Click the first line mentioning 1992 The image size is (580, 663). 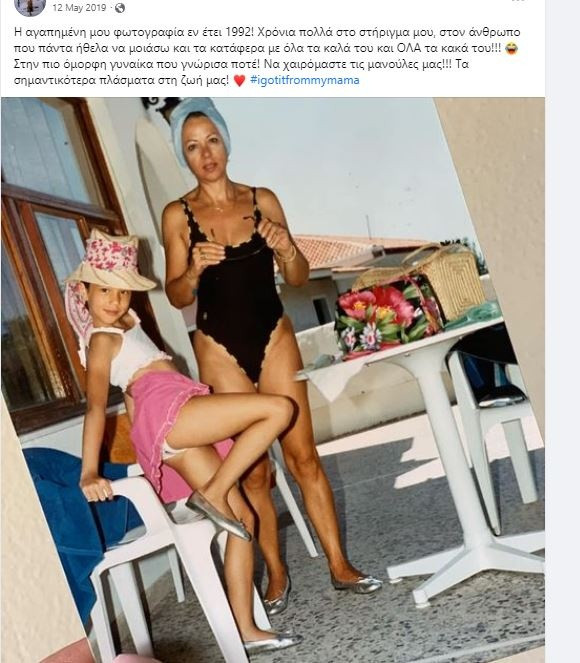(x=267, y=32)
